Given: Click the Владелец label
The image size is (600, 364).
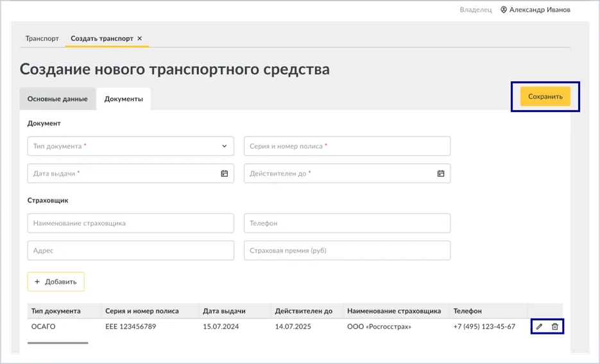Looking at the screenshot, I should pos(476,10).
